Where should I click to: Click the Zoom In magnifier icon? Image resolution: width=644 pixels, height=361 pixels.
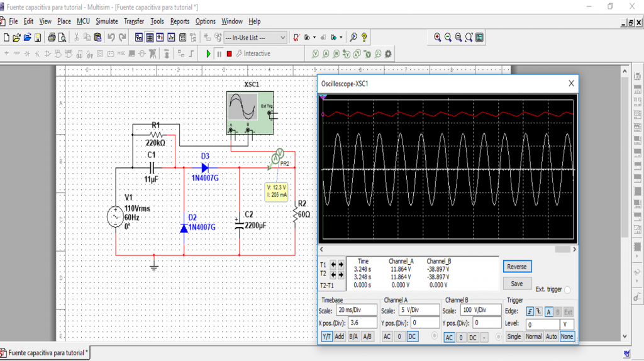437,38
